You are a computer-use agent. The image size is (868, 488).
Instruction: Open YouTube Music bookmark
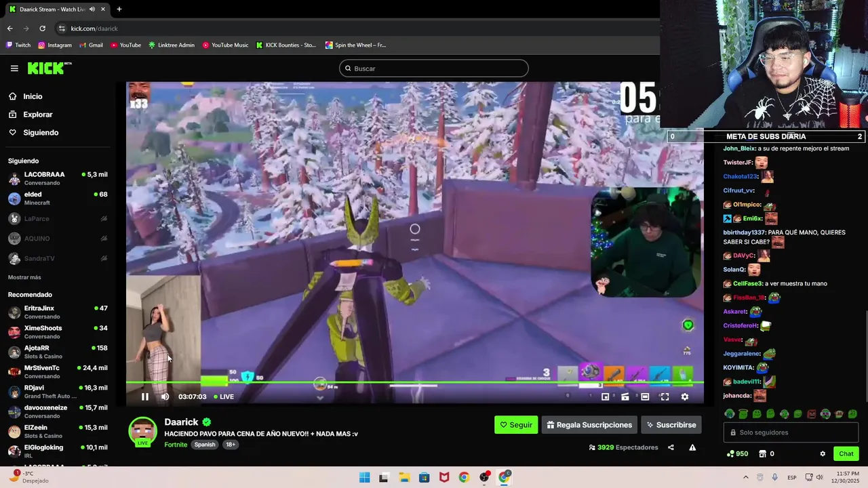pos(225,45)
